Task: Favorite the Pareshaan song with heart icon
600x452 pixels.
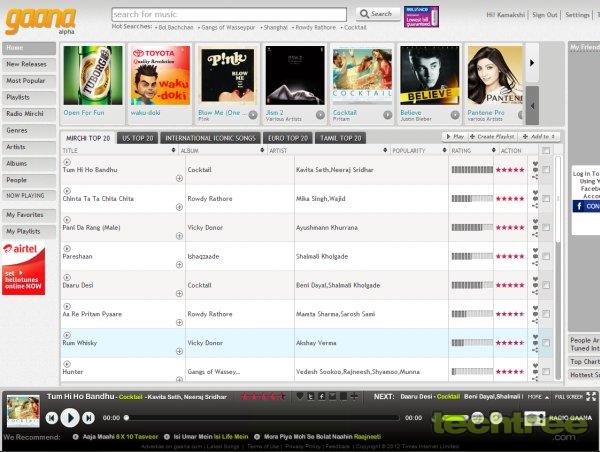Action: (535, 250)
